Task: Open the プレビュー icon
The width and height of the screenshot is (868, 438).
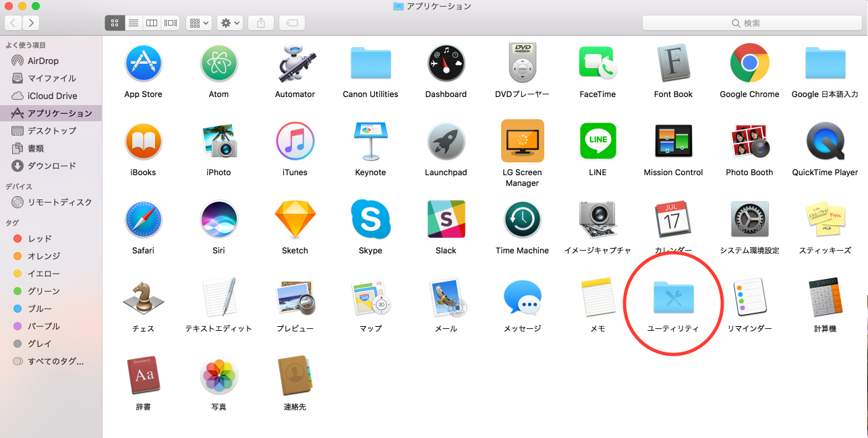Action: [x=295, y=299]
